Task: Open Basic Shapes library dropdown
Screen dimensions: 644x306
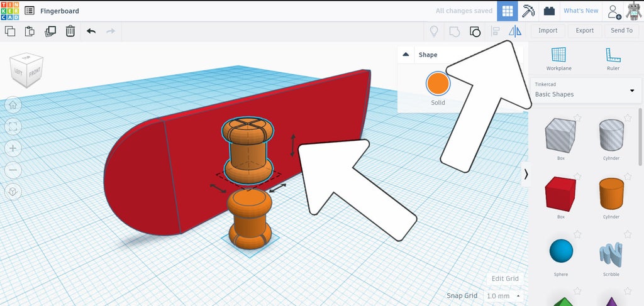Action: click(585, 89)
